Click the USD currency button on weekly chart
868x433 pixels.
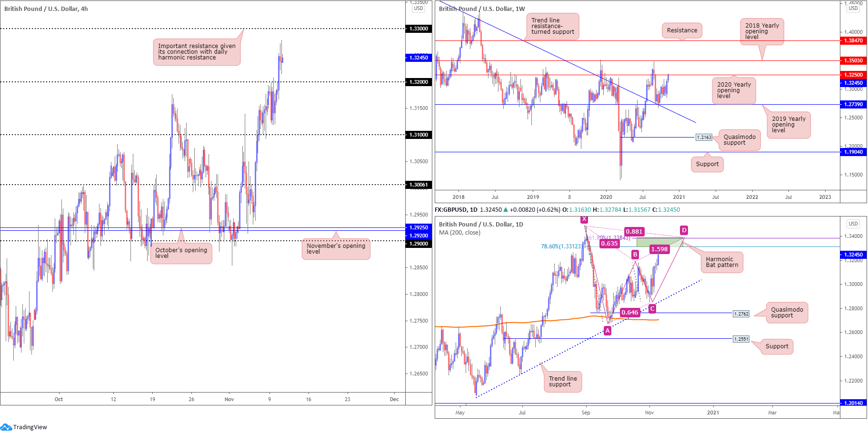click(853, 8)
